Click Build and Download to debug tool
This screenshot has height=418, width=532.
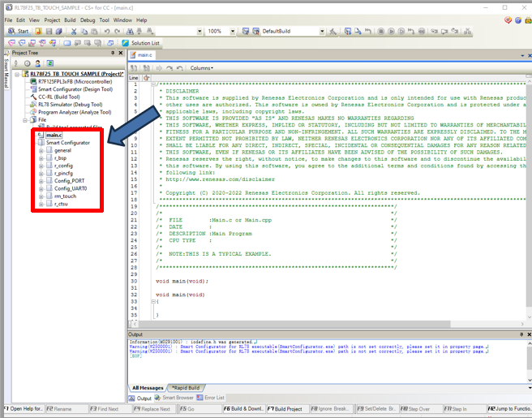348,31
